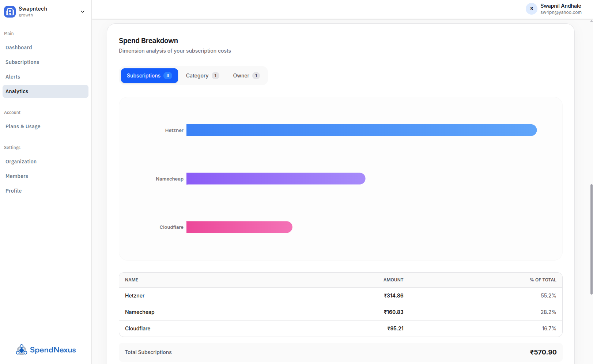The height and width of the screenshot is (364, 593).
Task: Click the user avatar for Swapnil Andhale
Action: click(531, 9)
